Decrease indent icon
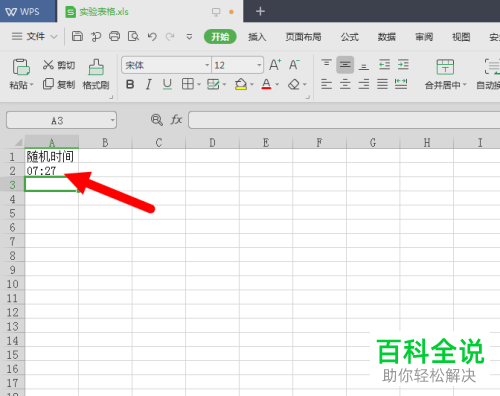The height and width of the screenshot is (396, 500). click(384, 64)
